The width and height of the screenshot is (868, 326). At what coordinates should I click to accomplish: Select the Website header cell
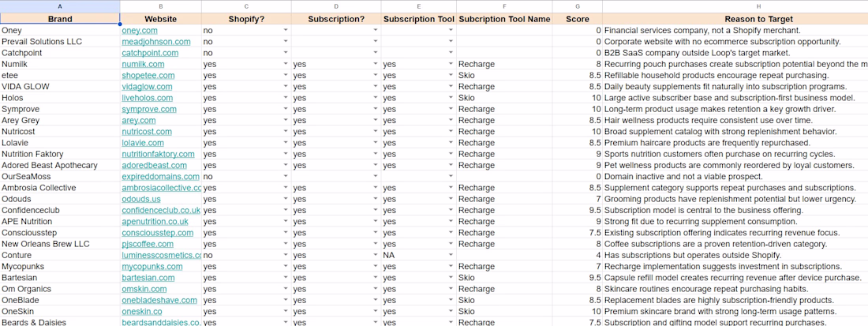[160, 19]
